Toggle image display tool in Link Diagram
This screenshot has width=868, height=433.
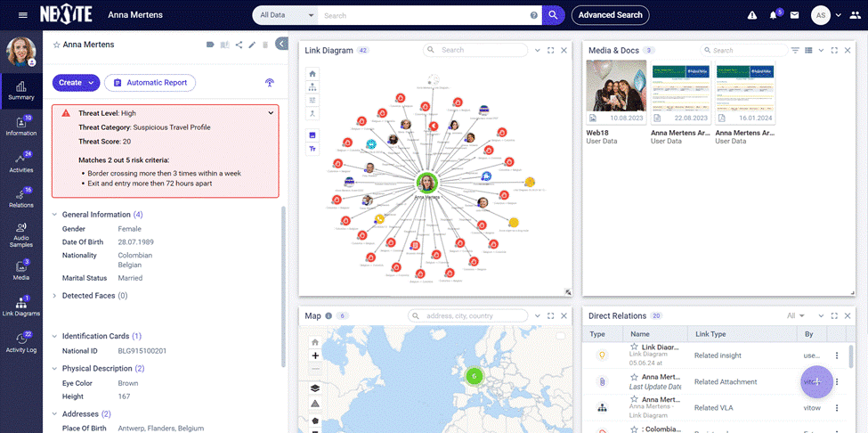[x=312, y=135]
